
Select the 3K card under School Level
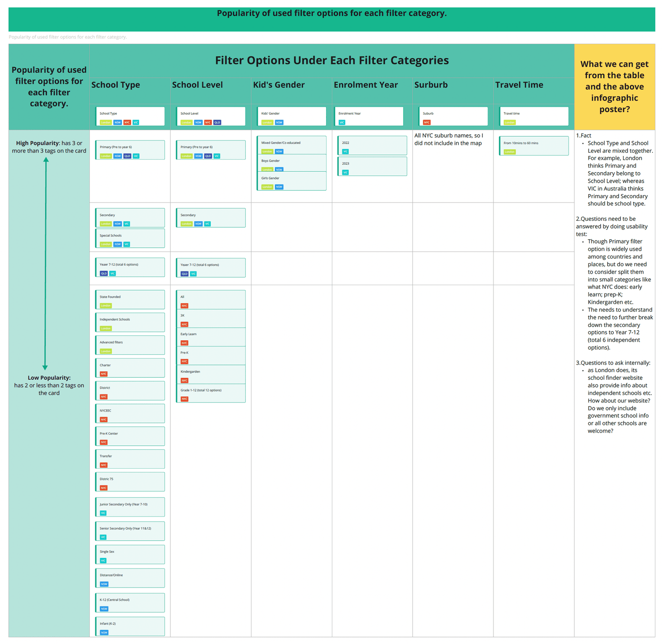(211, 319)
